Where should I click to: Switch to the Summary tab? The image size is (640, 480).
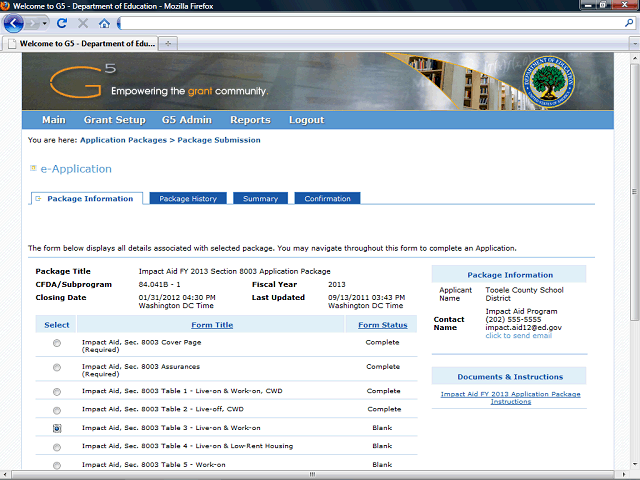pos(260,198)
